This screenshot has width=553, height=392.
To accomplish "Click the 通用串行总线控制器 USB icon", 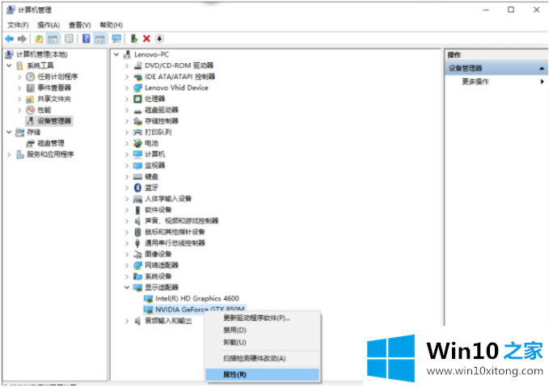I will (x=138, y=243).
